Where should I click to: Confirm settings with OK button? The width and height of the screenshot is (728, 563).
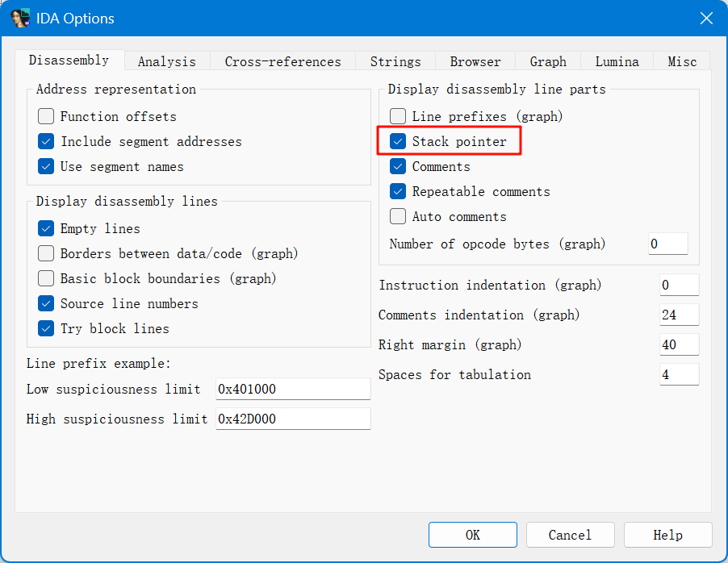[473, 535]
